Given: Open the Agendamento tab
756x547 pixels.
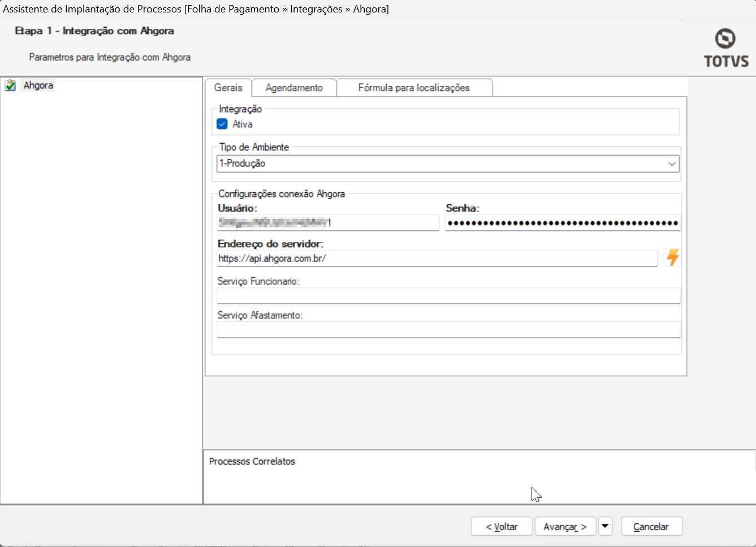Looking at the screenshot, I should (x=294, y=88).
